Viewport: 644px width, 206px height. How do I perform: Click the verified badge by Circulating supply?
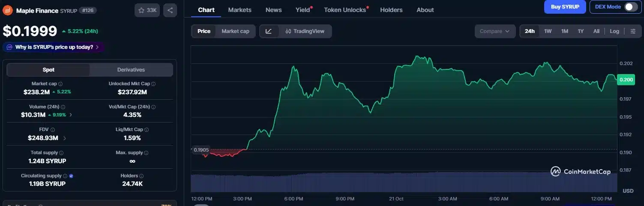point(71,176)
